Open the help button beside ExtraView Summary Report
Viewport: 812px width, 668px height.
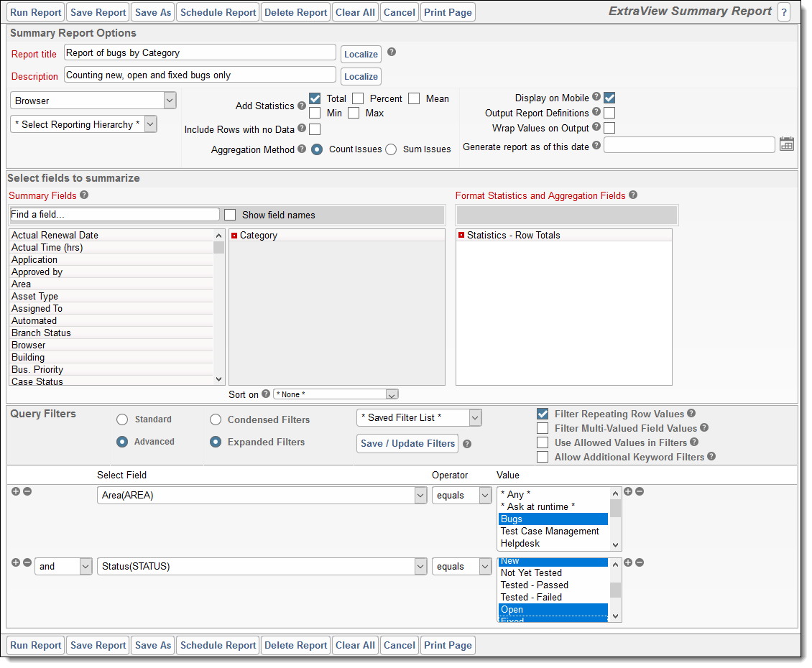[784, 12]
